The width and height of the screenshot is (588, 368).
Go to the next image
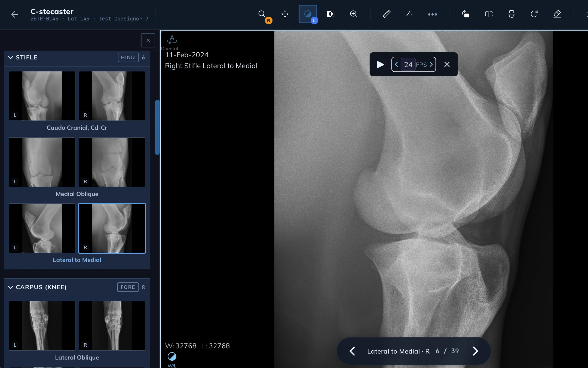pyautogui.click(x=475, y=351)
